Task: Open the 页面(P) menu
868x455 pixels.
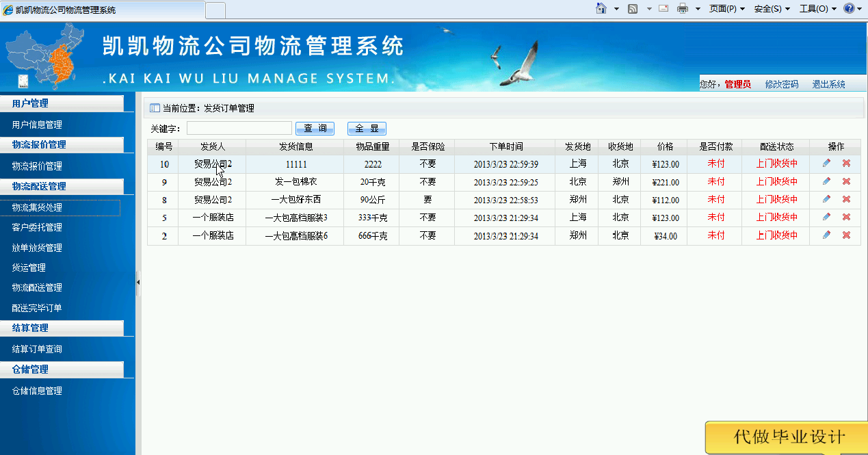Action: (x=727, y=9)
